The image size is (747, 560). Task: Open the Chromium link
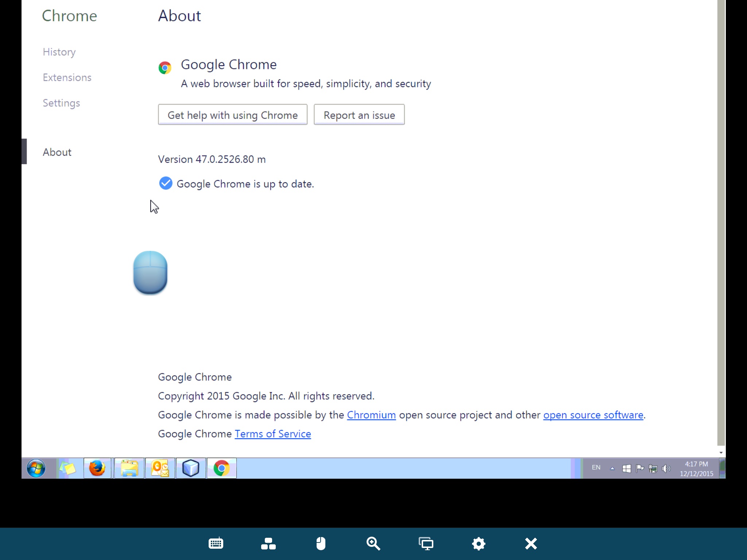pos(371,415)
